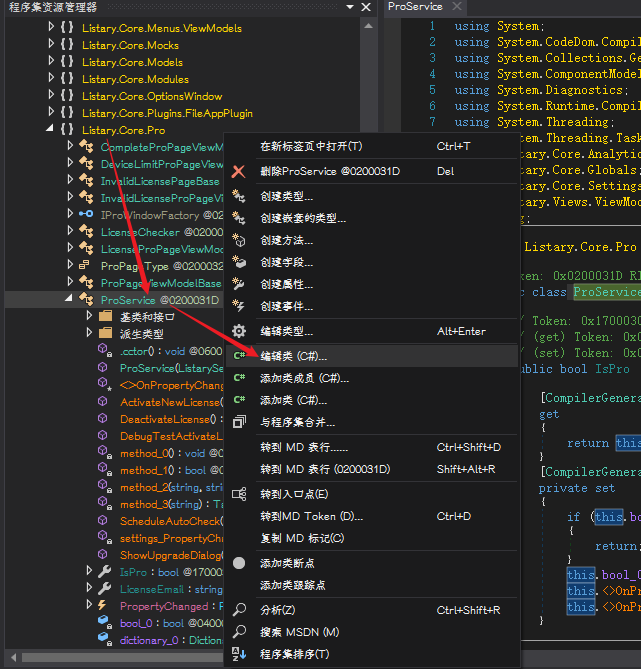Viewport: 641px width, 669px height.
Task: Click the magnifier icon beside 搜索 MSDN
Action: pos(239,632)
